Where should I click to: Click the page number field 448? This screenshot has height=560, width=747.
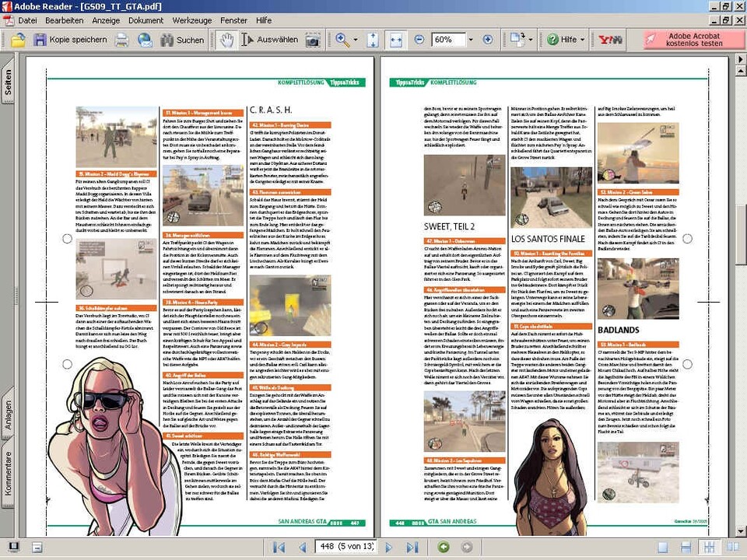[346, 546]
